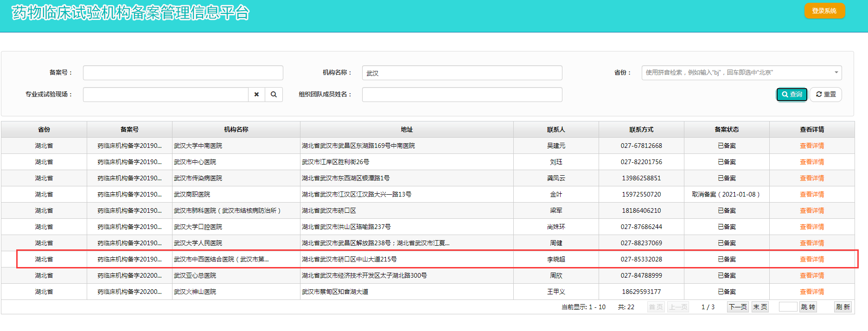The height and width of the screenshot is (331, 868).
Task: Open 查看详情 for 武汉大学中南医院
Action: (811, 146)
